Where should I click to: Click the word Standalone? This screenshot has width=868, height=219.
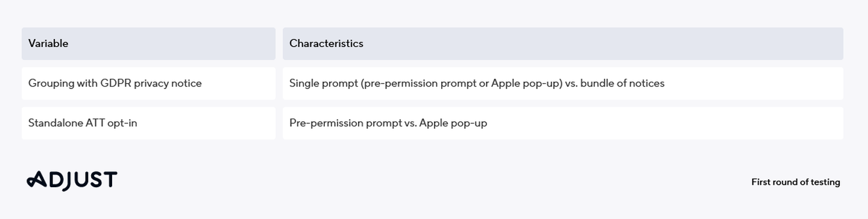(x=54, y=123)
